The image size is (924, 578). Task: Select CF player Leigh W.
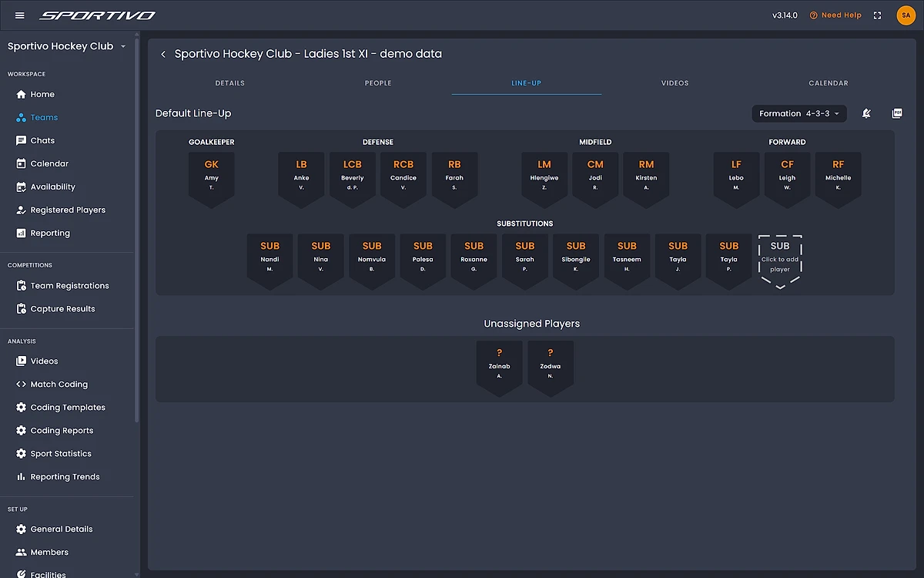click(787, 179)
